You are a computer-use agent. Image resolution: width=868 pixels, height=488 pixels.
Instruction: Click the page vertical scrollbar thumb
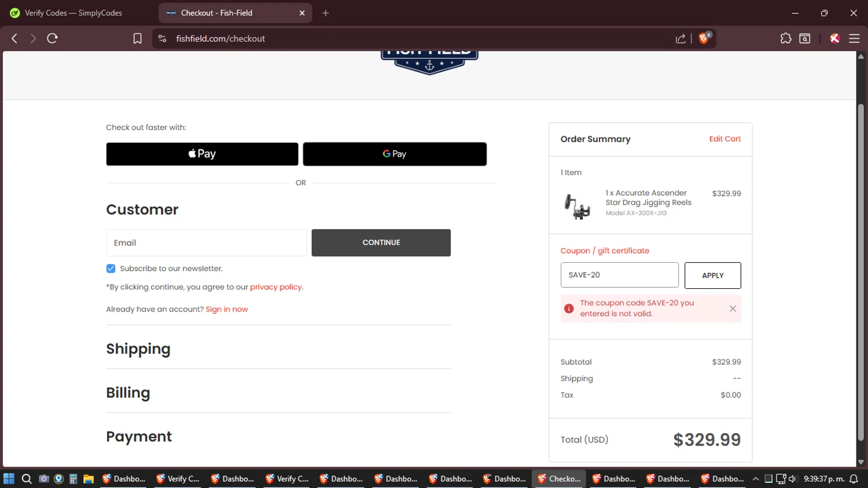[860, 272]
